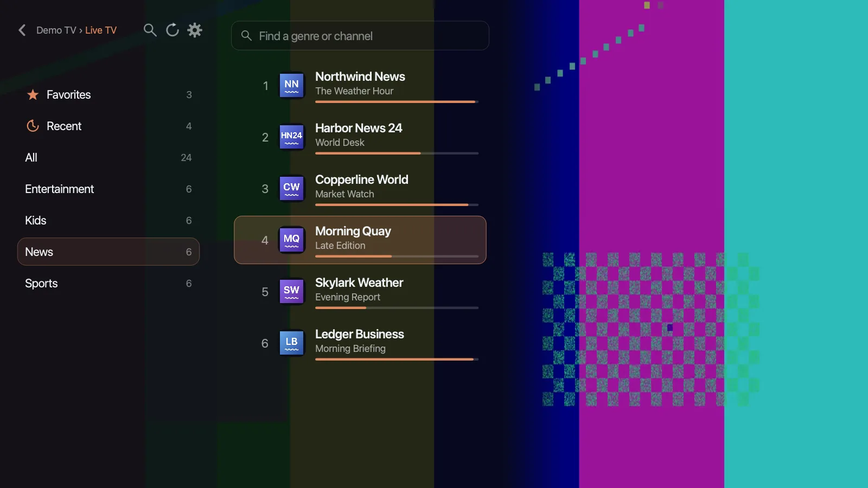868x488 pixels.
Task: Open search with the magnifier icon
Action: 150,30
